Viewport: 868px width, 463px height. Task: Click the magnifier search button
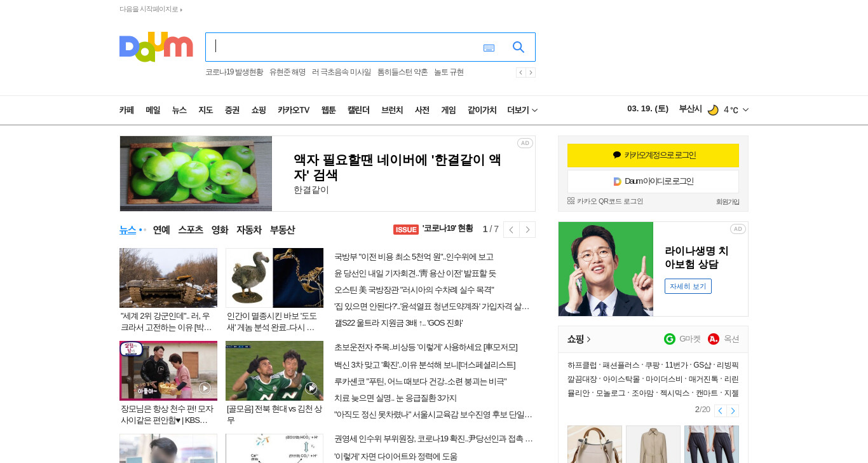pos(519,47)
